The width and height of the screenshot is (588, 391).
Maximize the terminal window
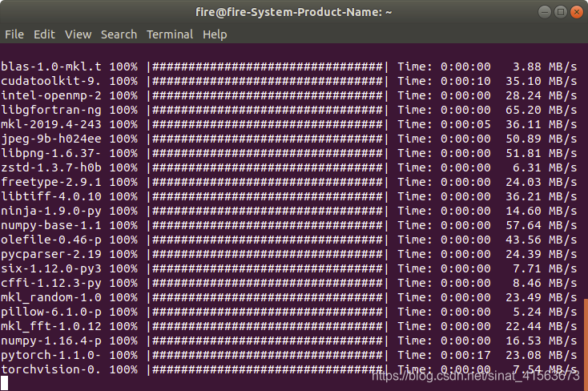(x=561, y=12)
